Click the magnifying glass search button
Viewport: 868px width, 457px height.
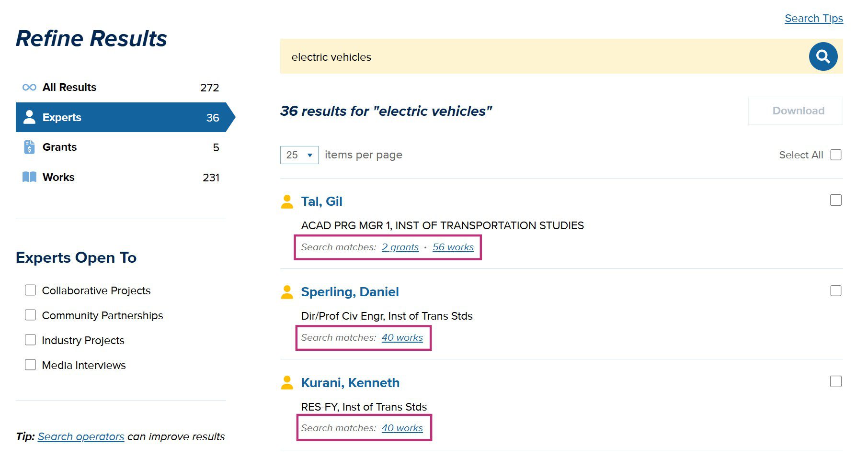point(822,56)
